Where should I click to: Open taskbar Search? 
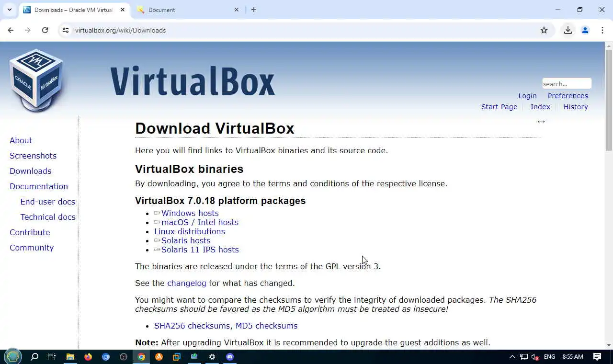34,357
